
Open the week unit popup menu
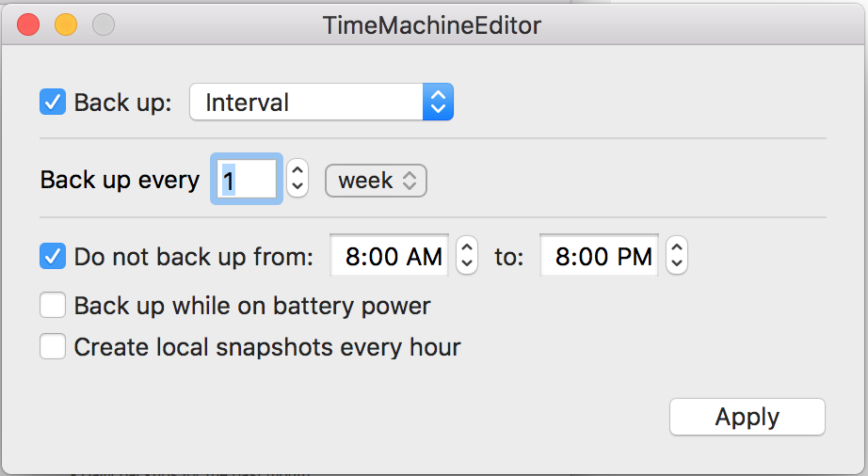(376, 181)
